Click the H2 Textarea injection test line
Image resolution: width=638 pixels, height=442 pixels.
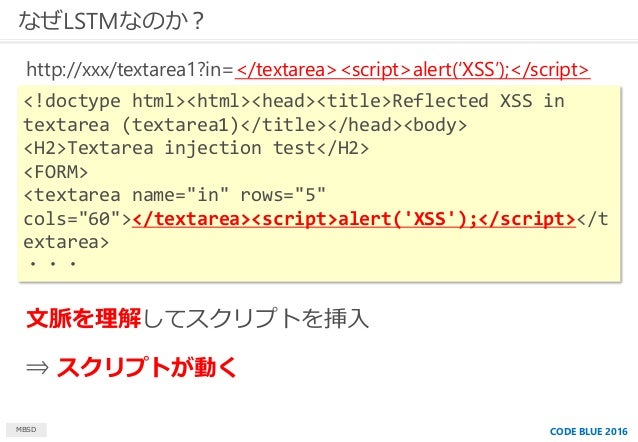tap(196, 148)
